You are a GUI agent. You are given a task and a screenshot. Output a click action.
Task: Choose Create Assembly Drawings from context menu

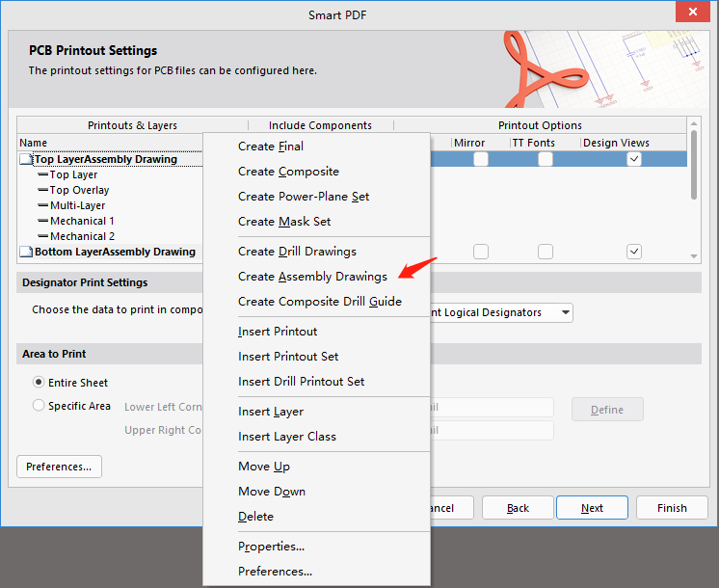[312, 277]
